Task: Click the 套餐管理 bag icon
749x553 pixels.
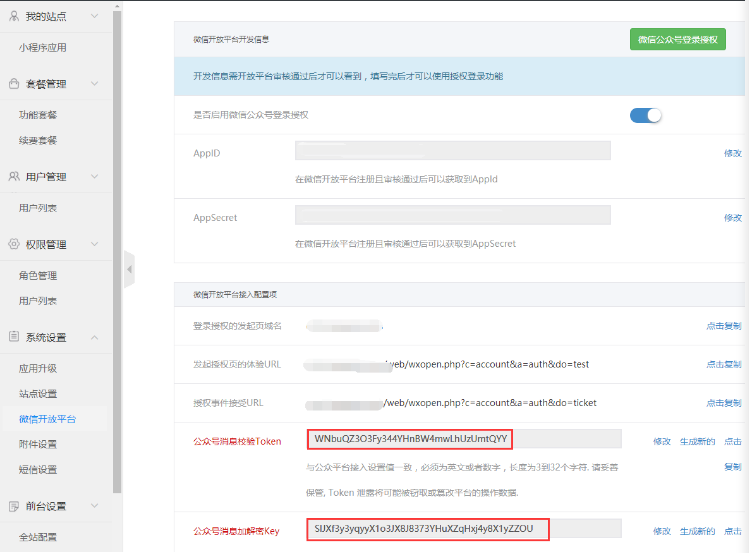Action: (x=14, y=84)
